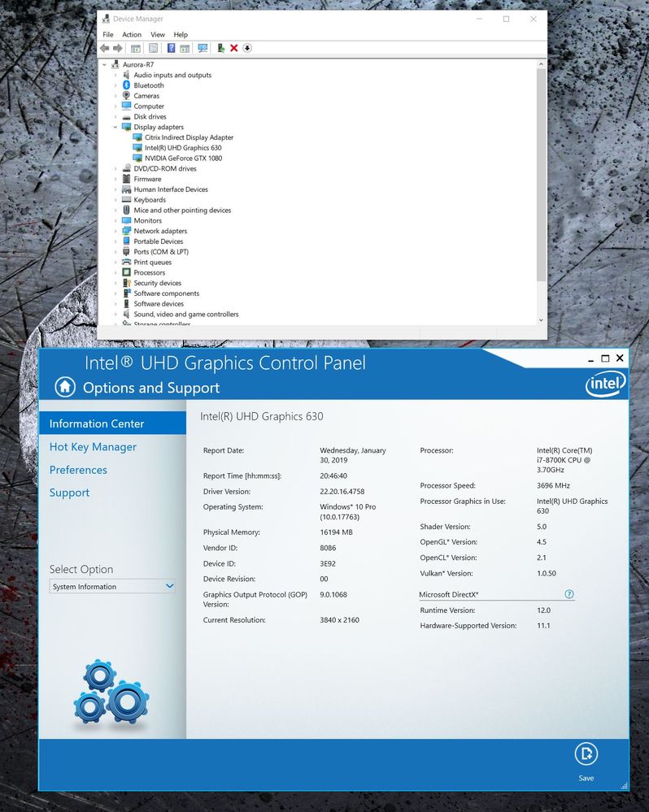The image size is (649, 812).
Task: Expand the Keyboards category
Action: coord(115,200)
